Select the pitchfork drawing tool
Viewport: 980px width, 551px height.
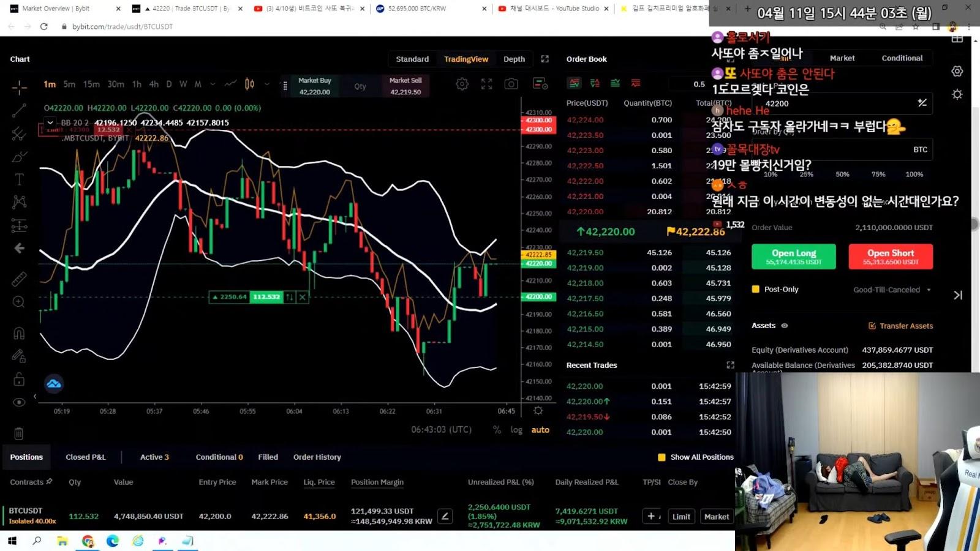point(19,133)
